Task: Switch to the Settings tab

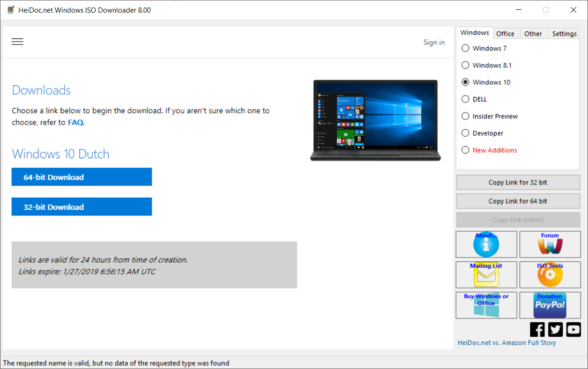Action: tap(564, 34)
